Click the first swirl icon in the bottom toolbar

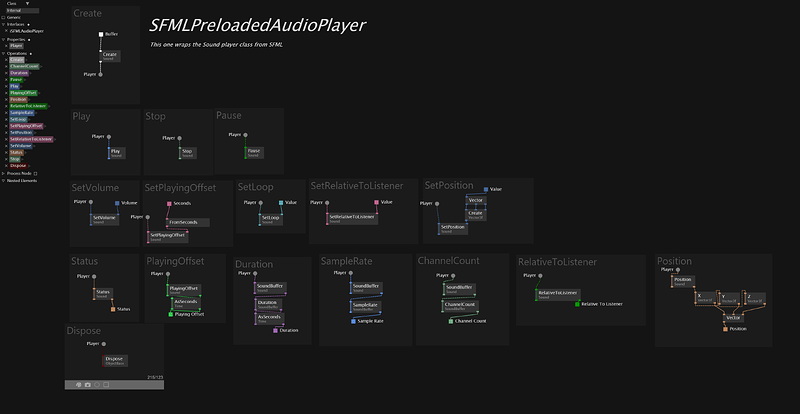(x=79, y=384)
